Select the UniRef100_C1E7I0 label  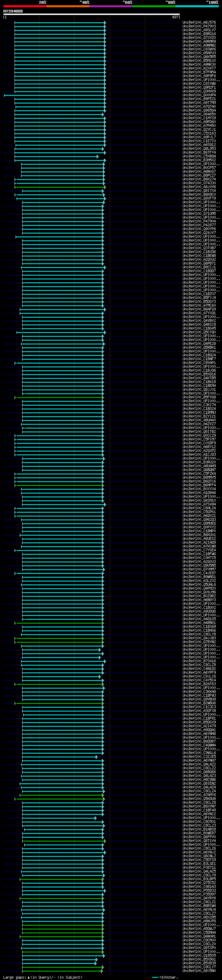tap(199, 141)
